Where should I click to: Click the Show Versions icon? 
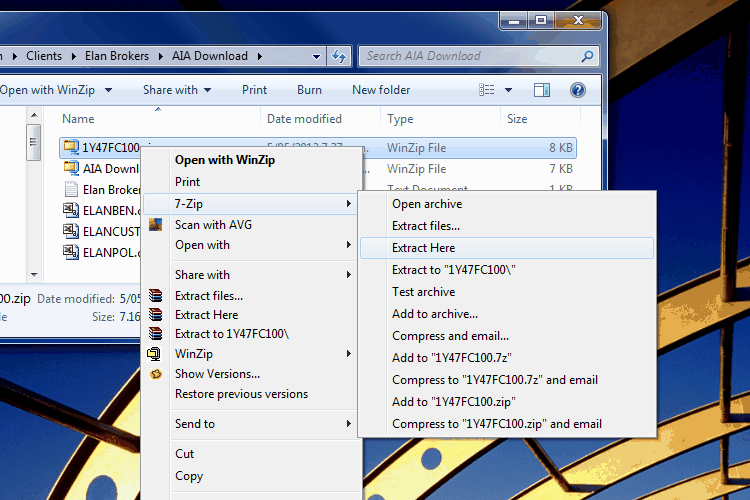pos(156,374)
